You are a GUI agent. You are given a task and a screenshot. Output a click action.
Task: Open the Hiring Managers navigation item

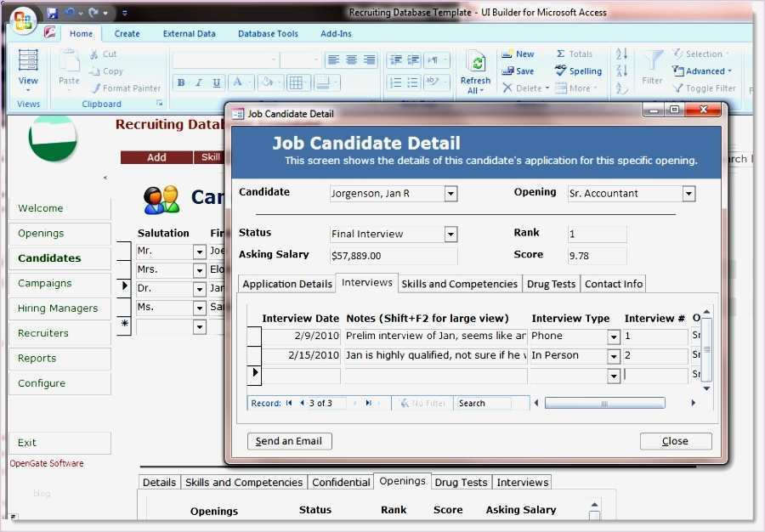tap(59, 308)
